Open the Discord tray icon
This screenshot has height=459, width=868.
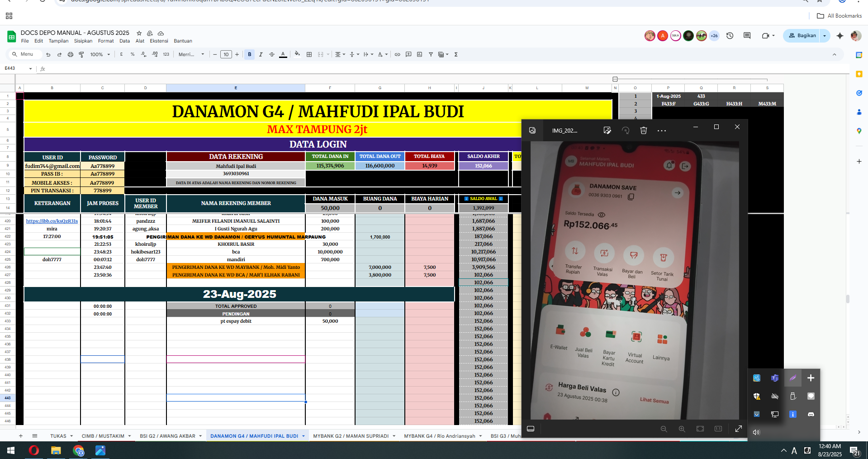[x=811, y=414]
